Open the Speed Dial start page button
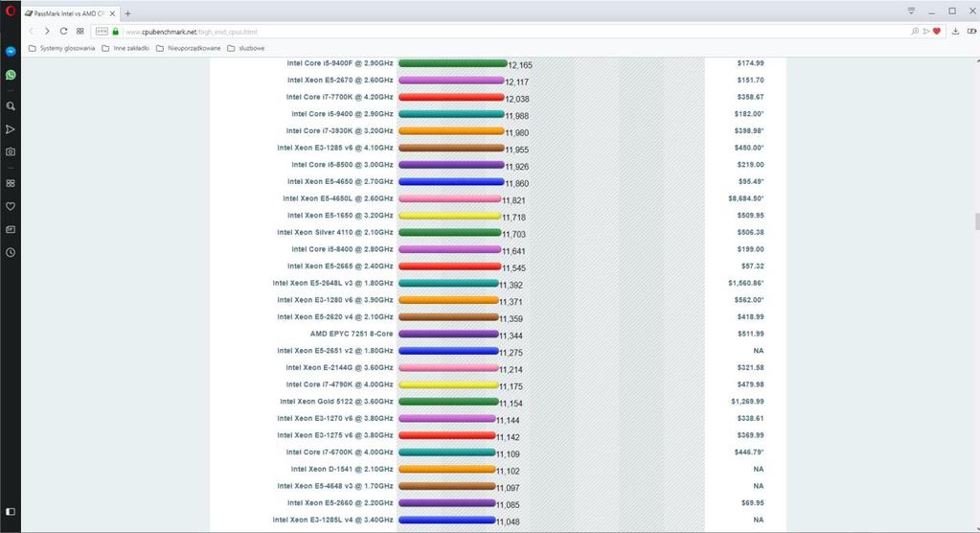The image size is (980, 533). click(x=80, y=32)
